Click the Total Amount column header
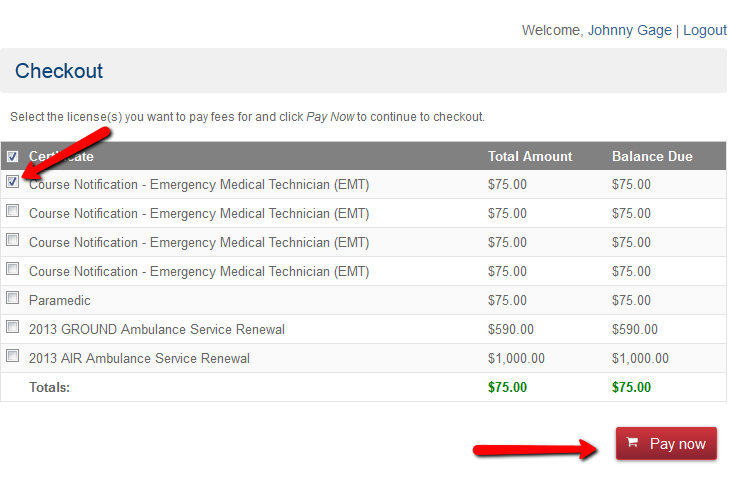This screenshot has height=492, width=730. [530, 156]
